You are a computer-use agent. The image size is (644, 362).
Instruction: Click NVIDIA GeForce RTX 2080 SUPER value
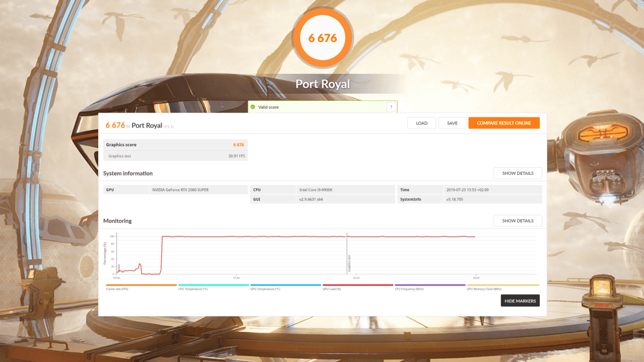point(180,190)
